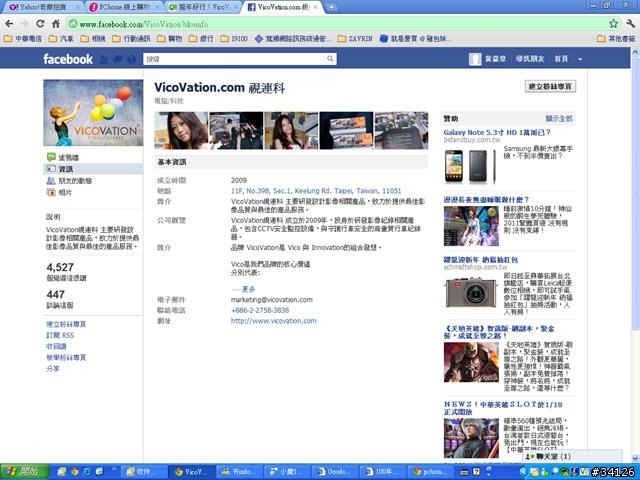Click the show all sponsored link
This screenshot has height=480, width=640.
coord(559,118)
